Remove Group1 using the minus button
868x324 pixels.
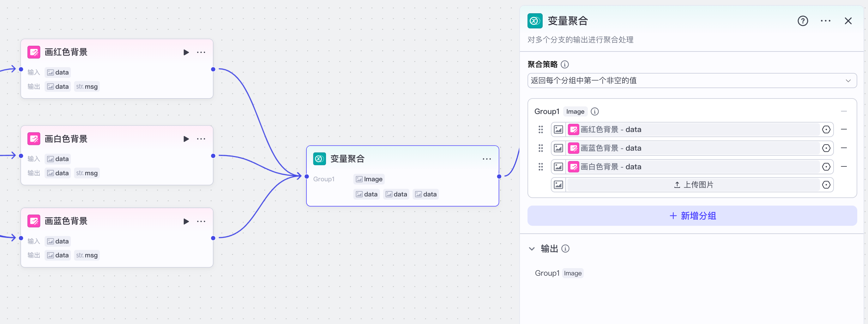pos(844,111)
